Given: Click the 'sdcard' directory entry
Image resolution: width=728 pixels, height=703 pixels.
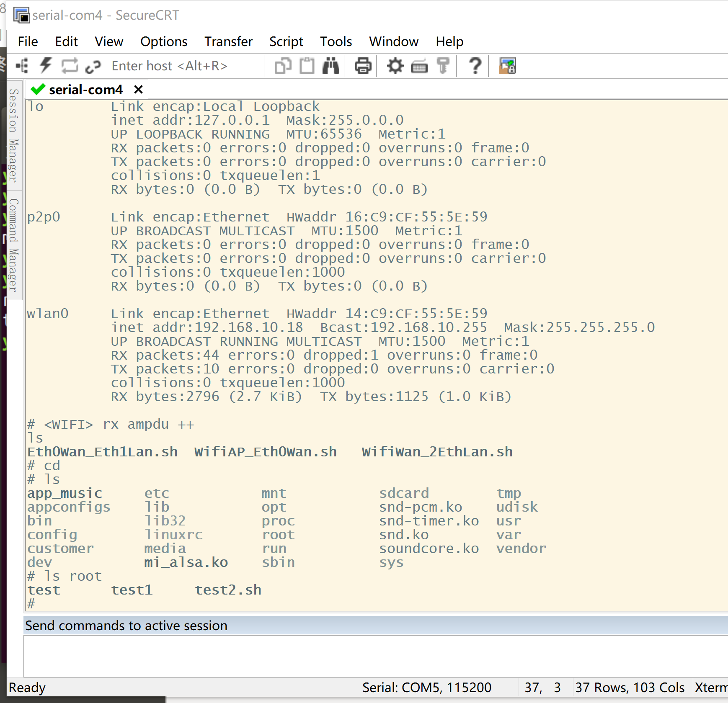Looking at the screenshot, I should (404, 493).
